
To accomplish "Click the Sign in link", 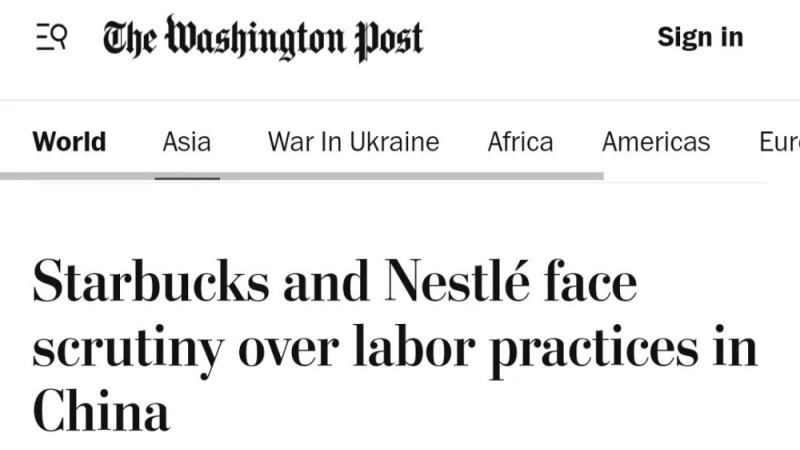I will (700, 37).
